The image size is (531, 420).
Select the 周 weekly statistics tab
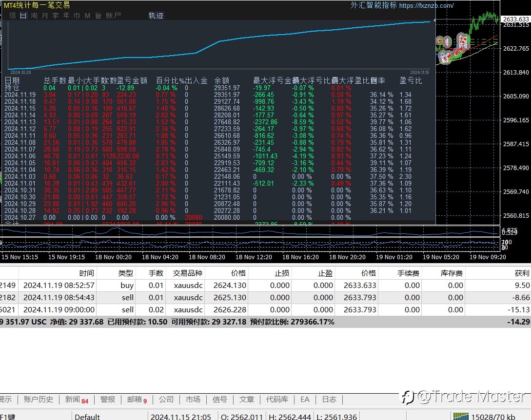click(34, 16)
